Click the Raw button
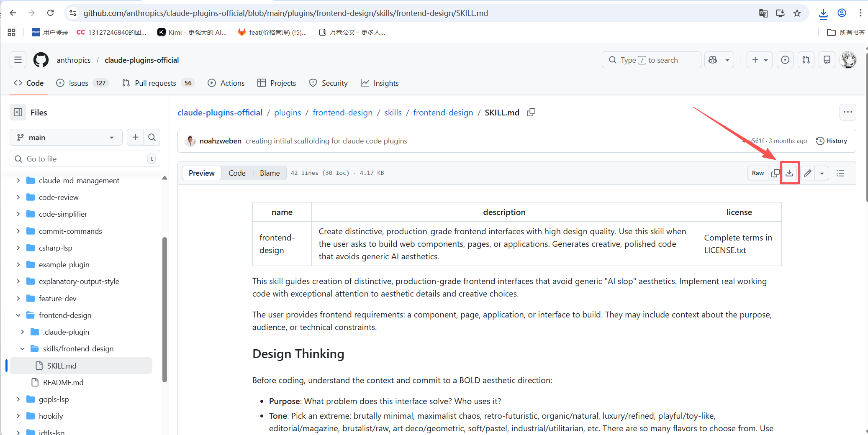 (758, 173)
